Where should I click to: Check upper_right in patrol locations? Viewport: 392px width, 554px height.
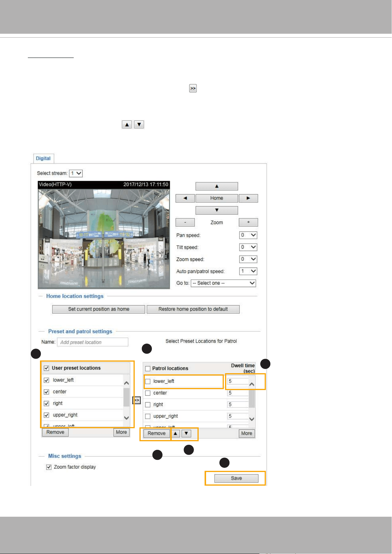pyautogui.click(x=148, y=416)
